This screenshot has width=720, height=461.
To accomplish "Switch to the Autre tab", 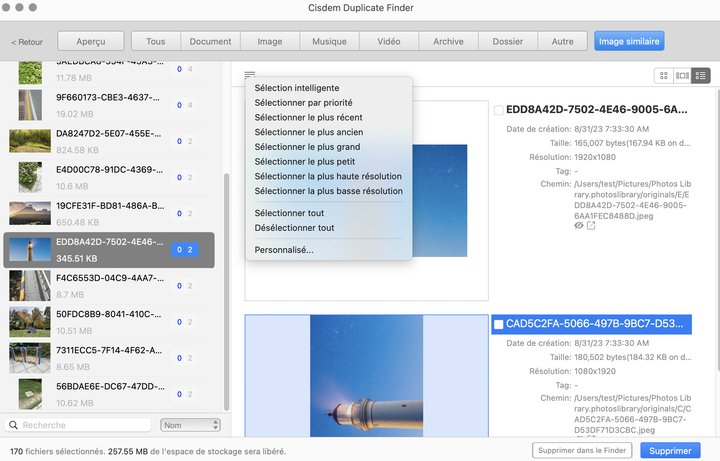I will [562, 41].
